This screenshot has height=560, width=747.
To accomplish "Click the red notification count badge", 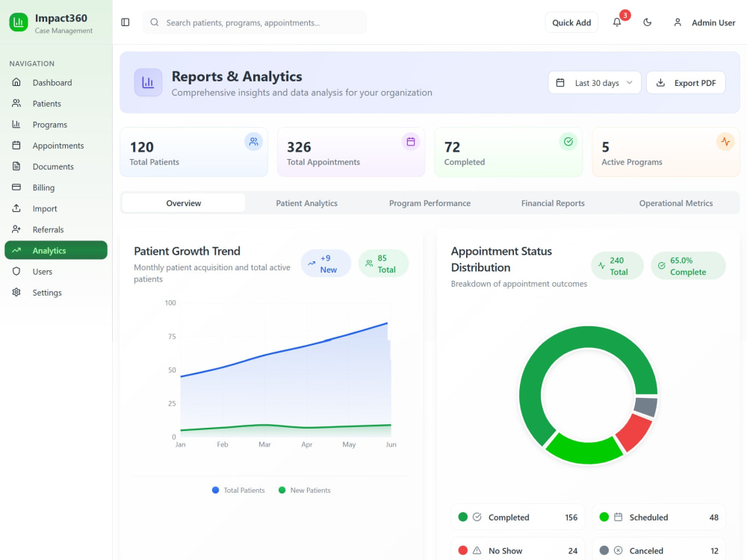I will click(625, 15).
